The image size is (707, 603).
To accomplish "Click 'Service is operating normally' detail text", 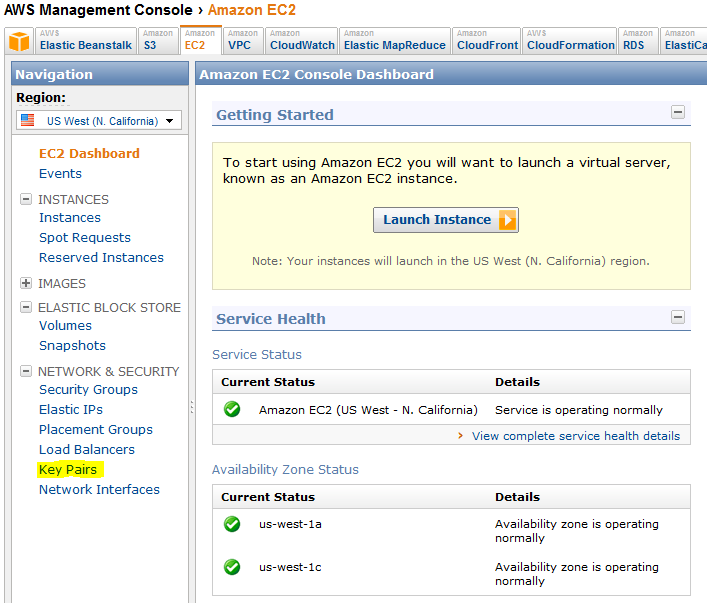I will point(579,410).
